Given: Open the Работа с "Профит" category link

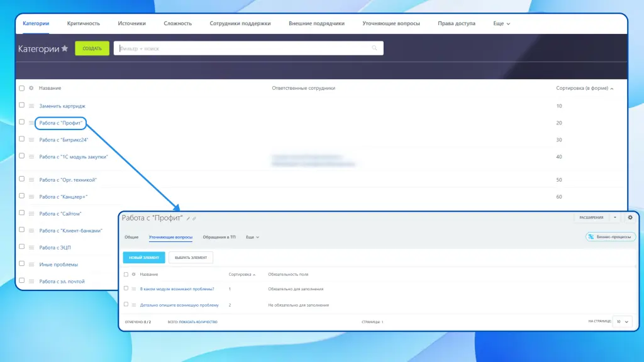Looking at the screenshot, I should point(60,123).
